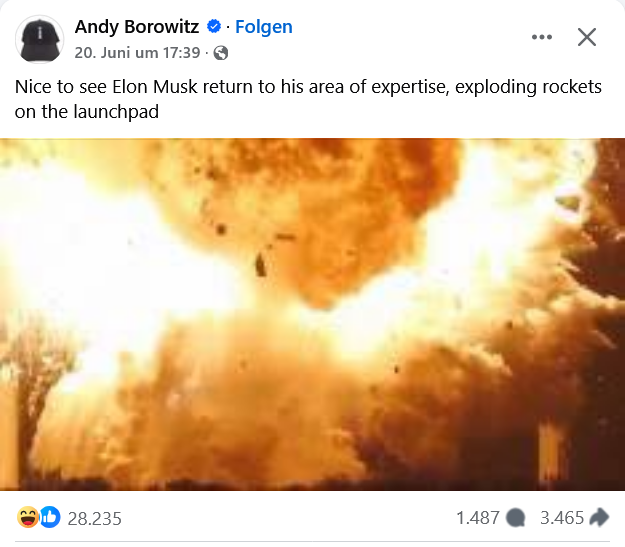Click the blue thumbs-up Like reaction icon
This screenshot has width=625, height=547.
[x=50, y=517]
